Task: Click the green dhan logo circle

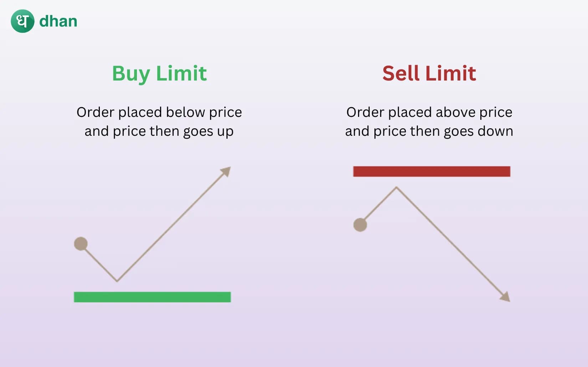Action: click(22, 21)
